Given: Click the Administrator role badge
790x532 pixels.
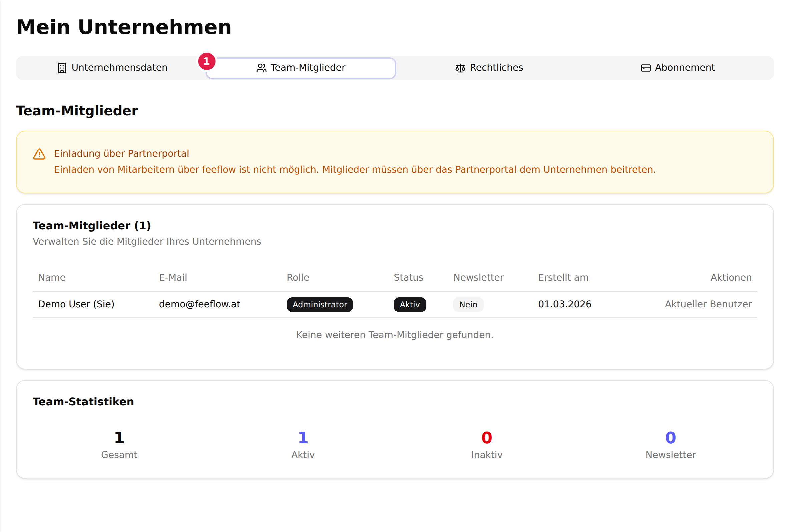Looking at the screenshot, I should [320, 304].
